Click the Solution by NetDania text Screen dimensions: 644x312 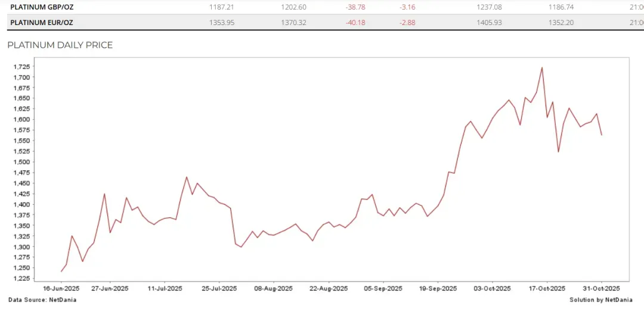click(x=601, y=300)
